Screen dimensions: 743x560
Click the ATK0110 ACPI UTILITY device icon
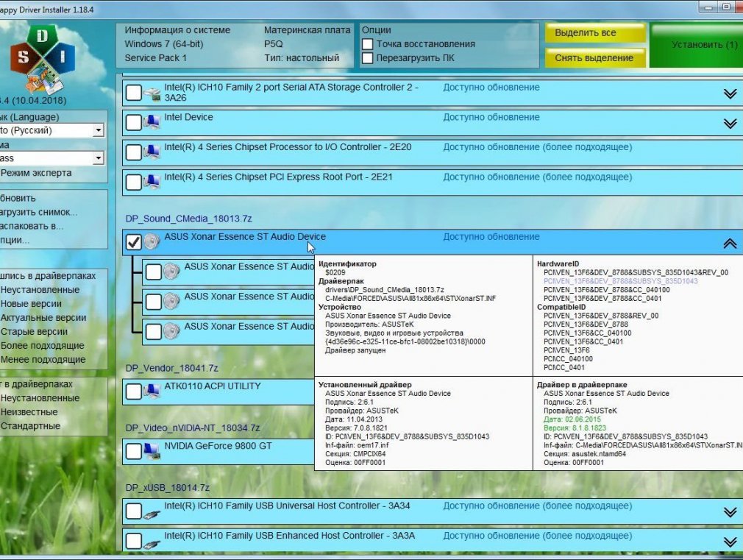pyautogui.click(x=152, y=391)
